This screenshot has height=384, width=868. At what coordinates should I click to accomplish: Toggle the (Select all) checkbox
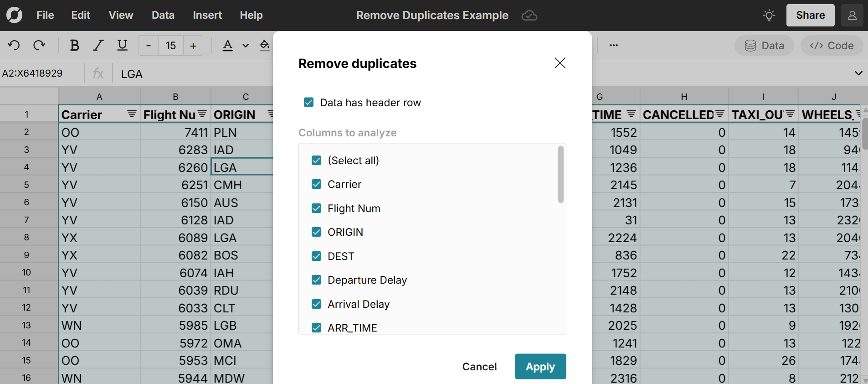point(317,161)
